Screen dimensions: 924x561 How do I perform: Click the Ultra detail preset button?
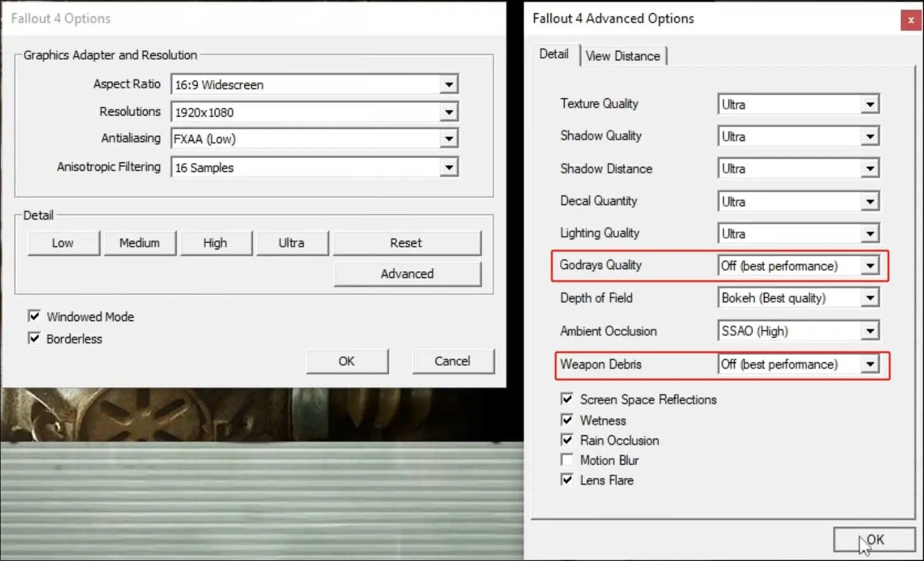click(x=291, y=243)
